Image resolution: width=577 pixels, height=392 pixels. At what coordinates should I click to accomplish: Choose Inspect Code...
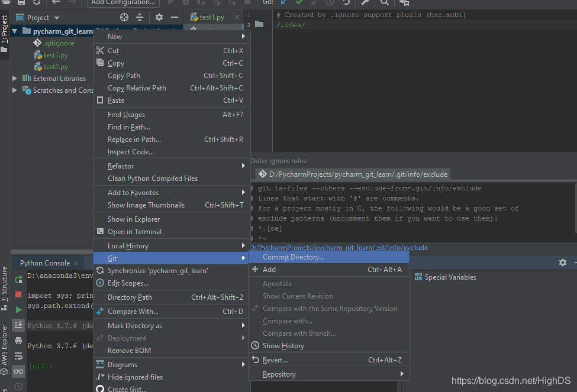coord(172,152)
